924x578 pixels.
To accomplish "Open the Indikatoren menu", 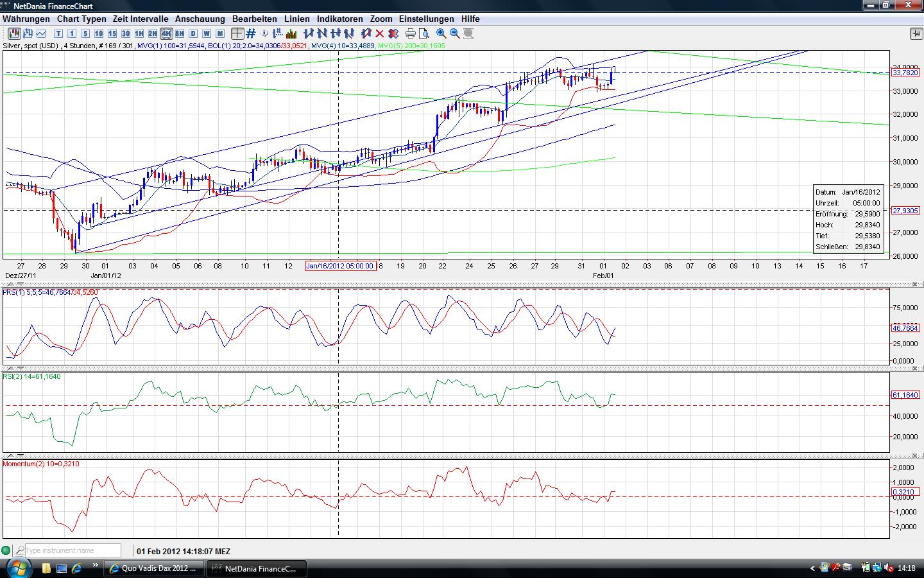I will click(x=339, y=19).
